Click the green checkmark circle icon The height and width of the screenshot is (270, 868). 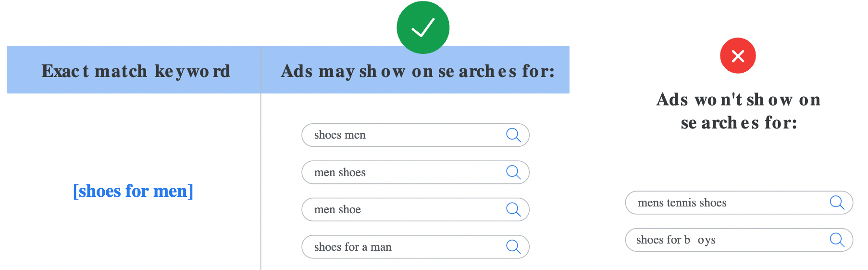pyautogui.click(x=423, y=27)
